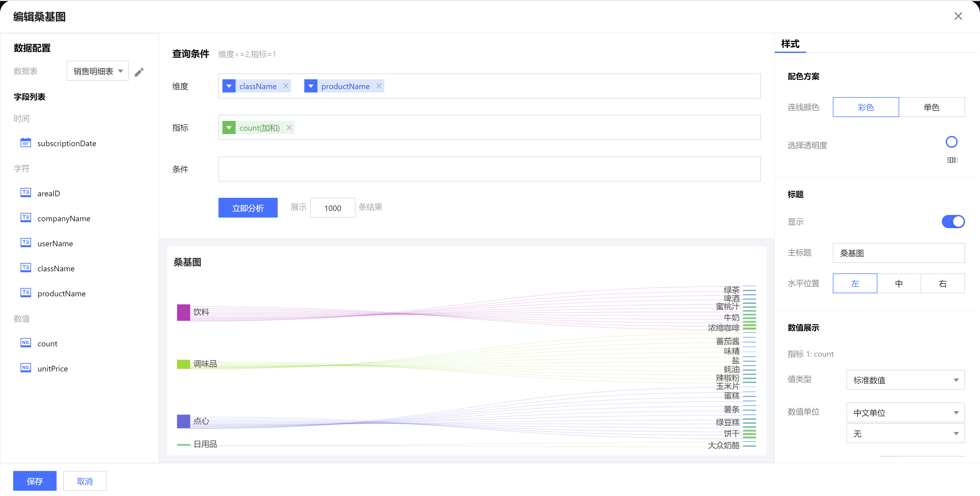Click the pencil edit icon beside data table
980x496 pixels.
pyautogui.click(x=139, y=72)
